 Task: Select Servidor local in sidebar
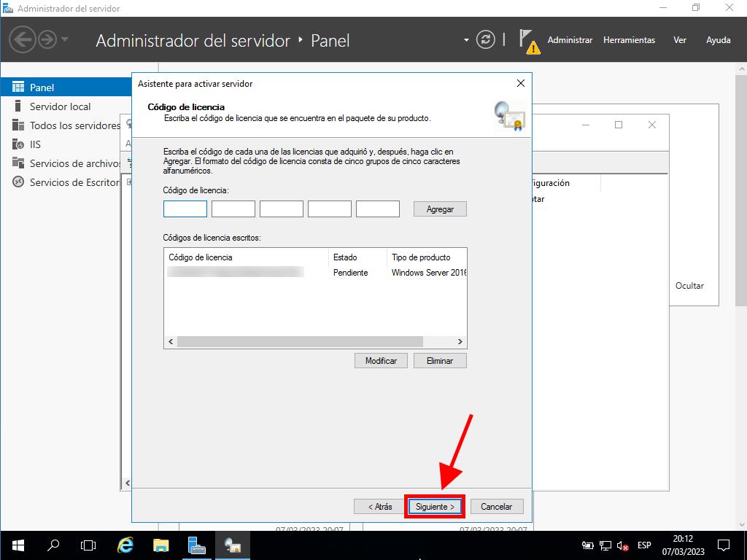[x=60, y=106]
